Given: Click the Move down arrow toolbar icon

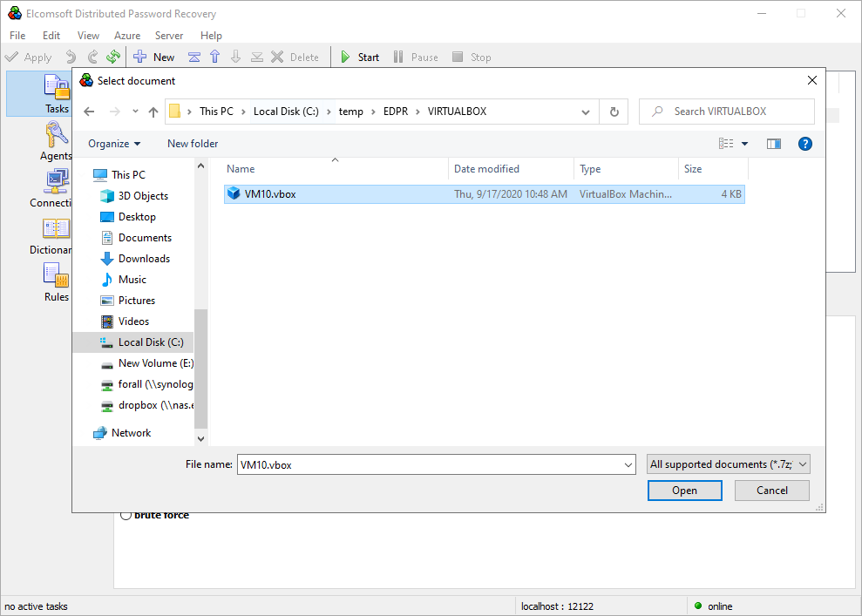Looking at the screenshot, I should pos(236,57).
